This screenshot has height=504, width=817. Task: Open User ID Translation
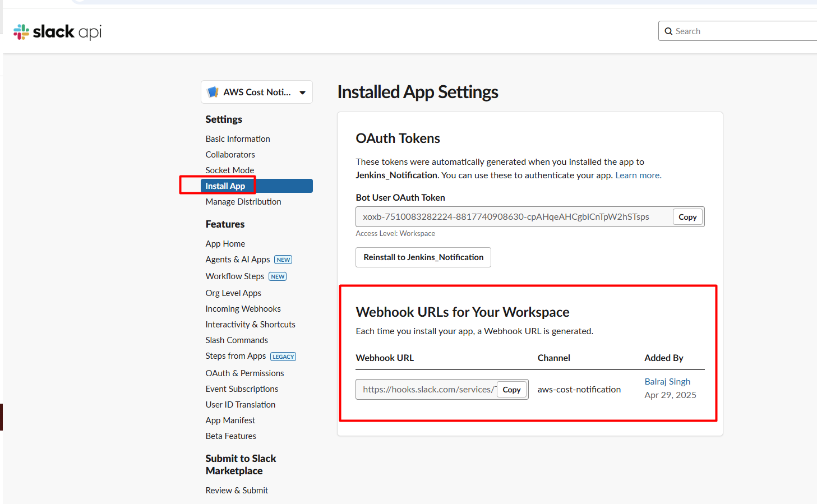(241, 405)
